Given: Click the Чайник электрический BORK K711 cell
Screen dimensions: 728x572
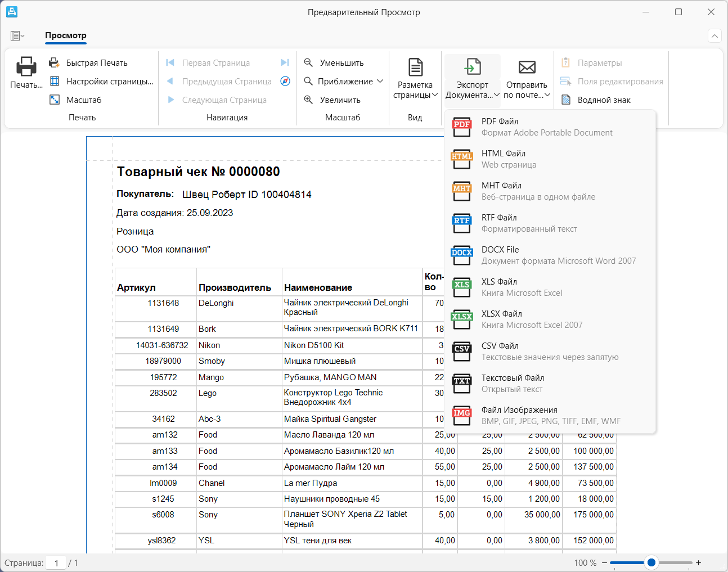Looking at the screenshot, I should 352,329.
